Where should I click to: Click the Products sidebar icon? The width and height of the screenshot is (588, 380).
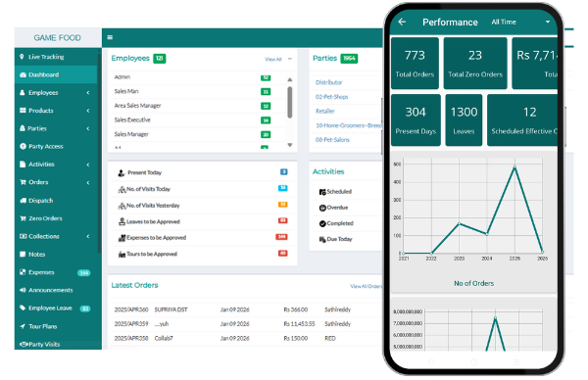(x=23, y=110)
